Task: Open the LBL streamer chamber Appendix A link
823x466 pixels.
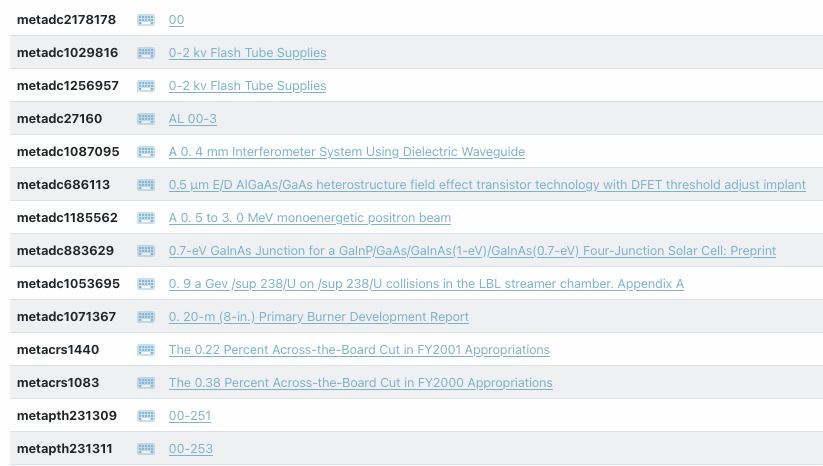Action: [x=426, y=284]
